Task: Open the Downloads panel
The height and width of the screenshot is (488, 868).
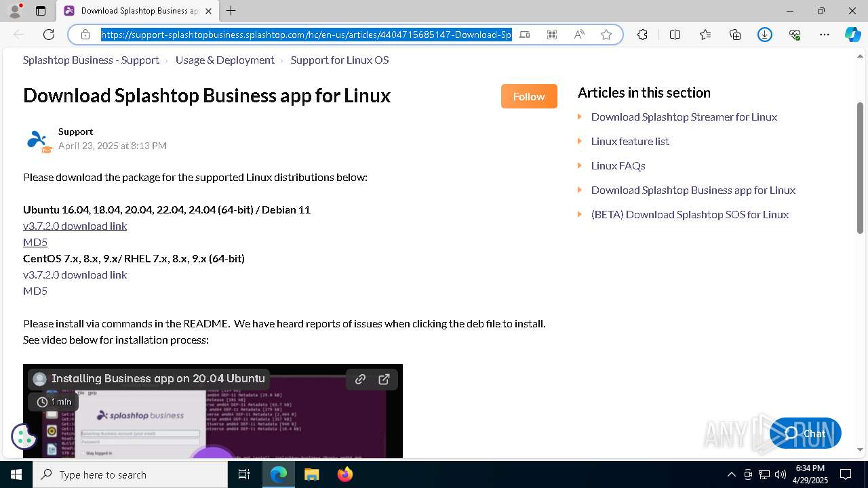Action: pyautogui.click(x=765, y=35)
